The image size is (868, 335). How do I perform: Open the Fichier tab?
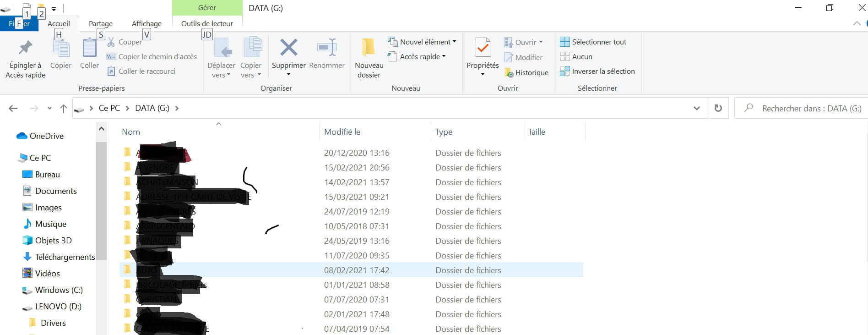tap(19, 23)
